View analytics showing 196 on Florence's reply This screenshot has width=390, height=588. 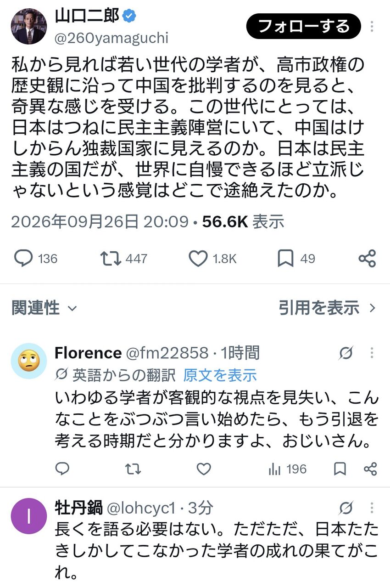click(x=287, y=469)
